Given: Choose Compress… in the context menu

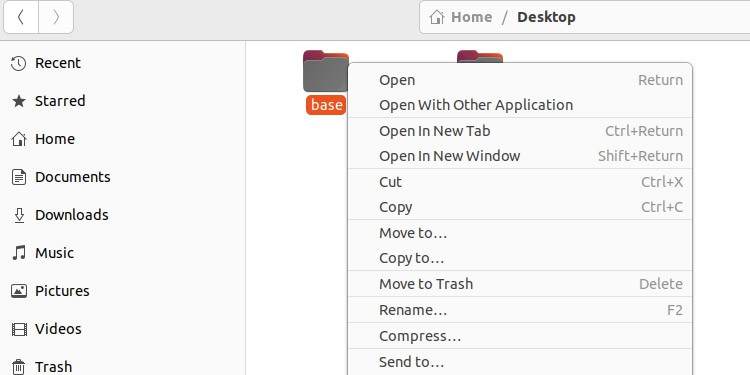Looking at the screenshot, I should (520, 336).
